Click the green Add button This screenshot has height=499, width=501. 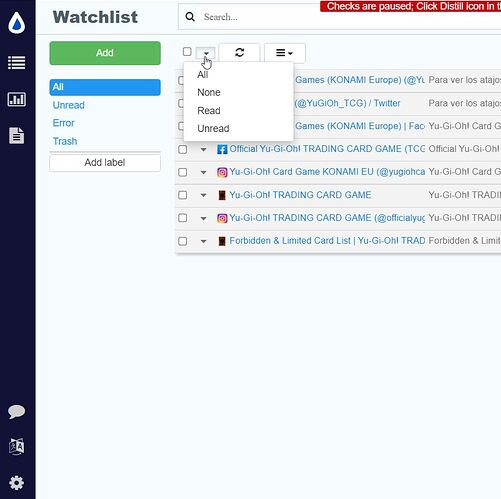pos(105,53)
